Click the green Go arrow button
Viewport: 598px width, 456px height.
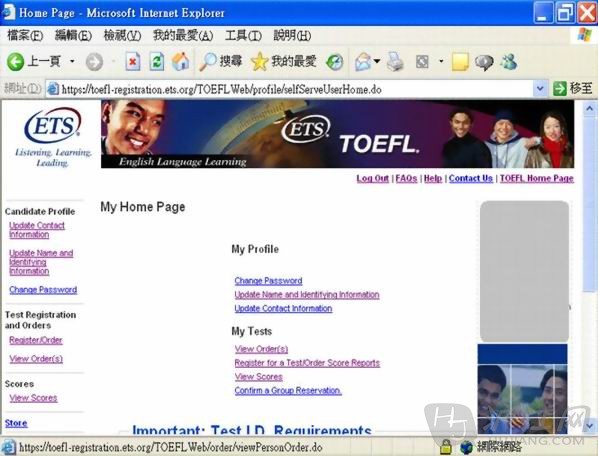click(560, 89)
